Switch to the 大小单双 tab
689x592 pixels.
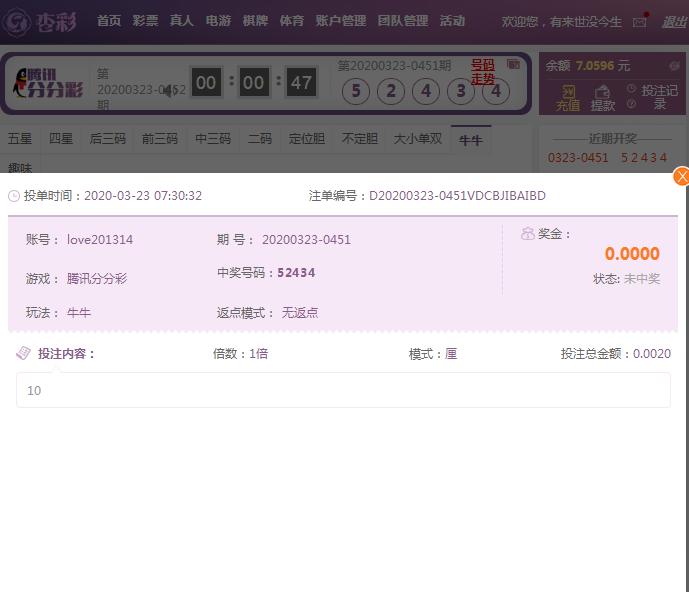click(418, 139)
